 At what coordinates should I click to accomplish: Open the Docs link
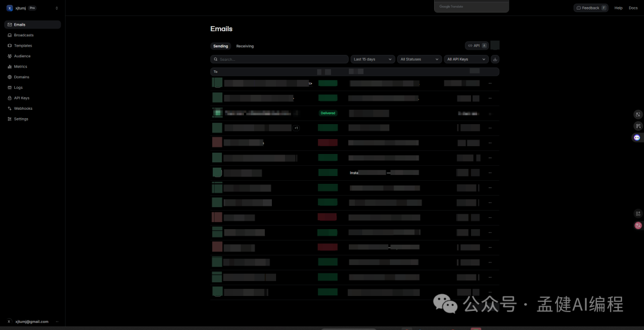(x=633, y=8)
